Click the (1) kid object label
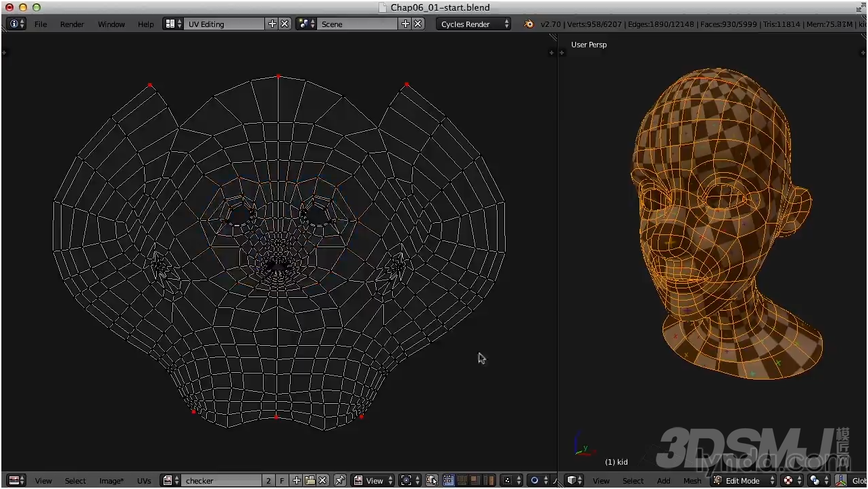This screenshot has width=868, height=489. click(616, 462)
